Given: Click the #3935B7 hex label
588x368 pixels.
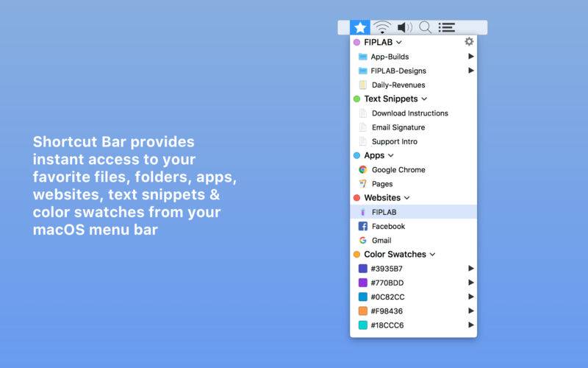Looking at the screenshot, I should click(x=387, y=269).
